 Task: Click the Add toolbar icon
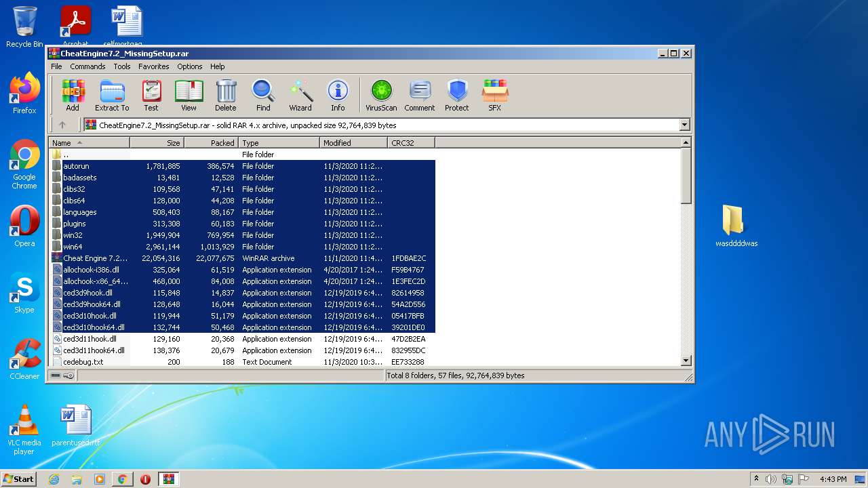pos(73,96)
